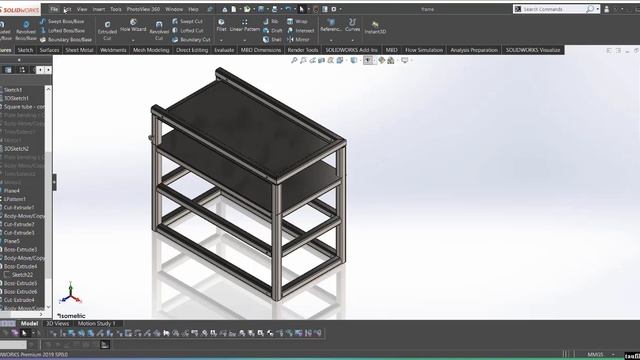Click the Intersect tool
This screenshot has height=360, width=640.
[x=300, y=31]
